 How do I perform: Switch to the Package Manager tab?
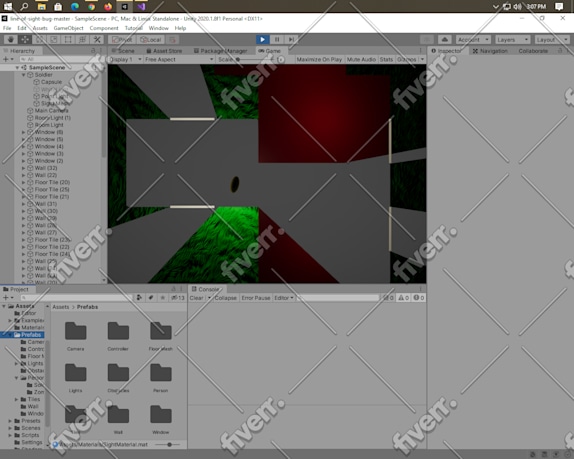(x=220, y=51)
